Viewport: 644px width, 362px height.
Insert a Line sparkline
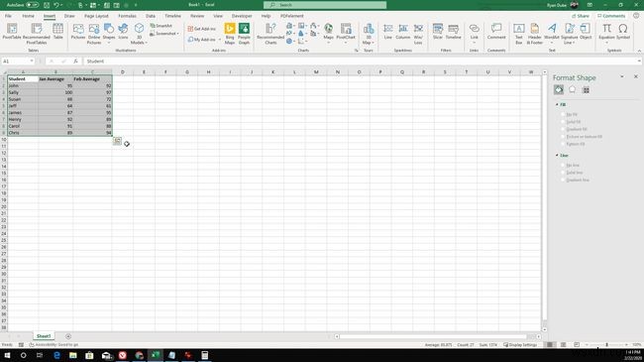coord(388,32)
